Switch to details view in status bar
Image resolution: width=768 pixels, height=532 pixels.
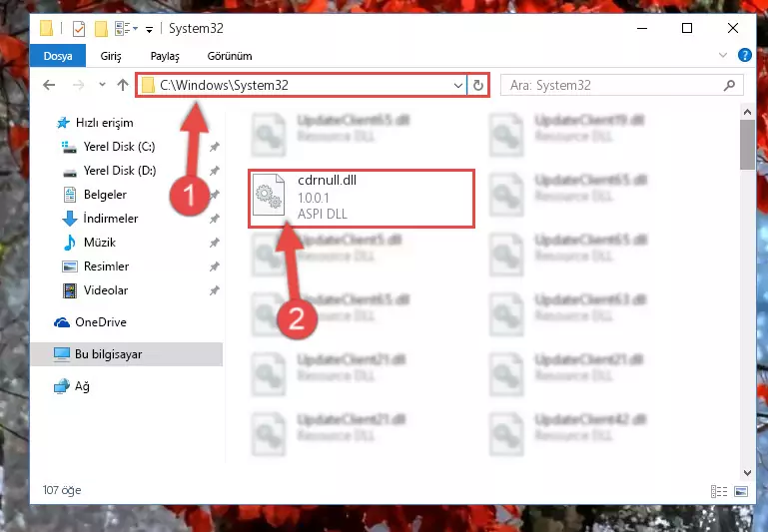(718, 491)
